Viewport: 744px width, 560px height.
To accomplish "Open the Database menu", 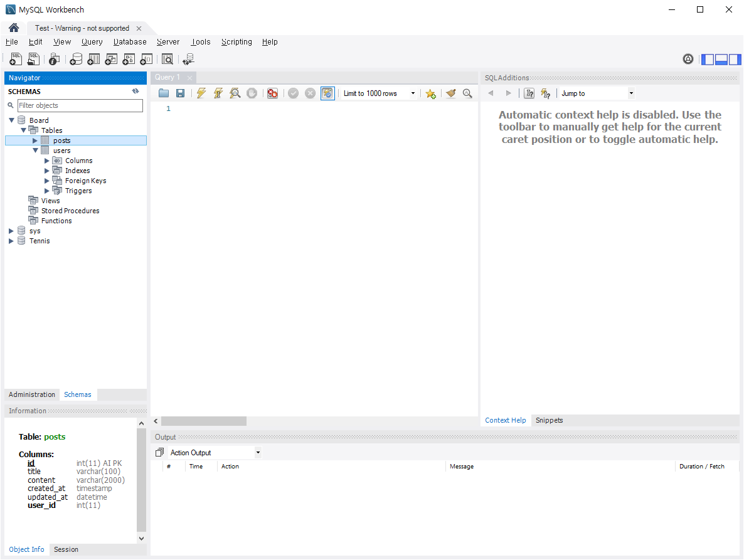I will coord(130,42).
